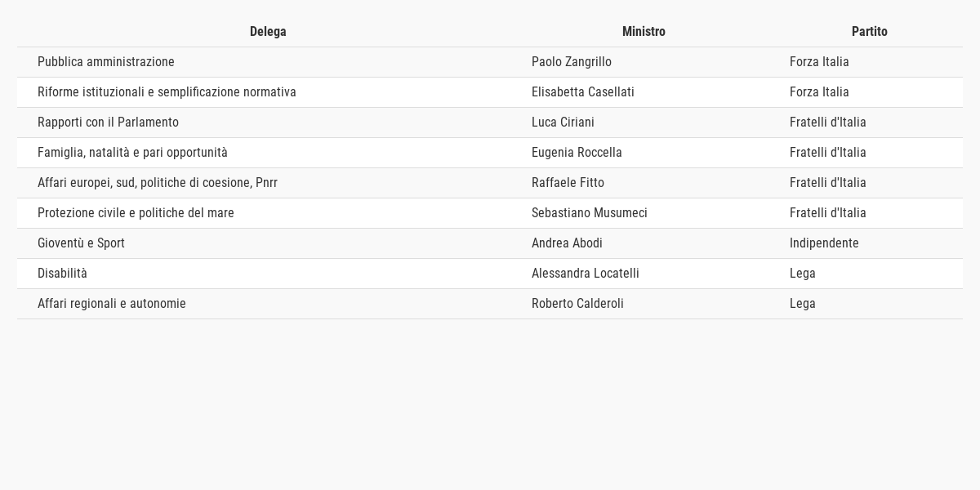Select the Luca Ciriani cell
980x490 pixels.
coord(644,122)
